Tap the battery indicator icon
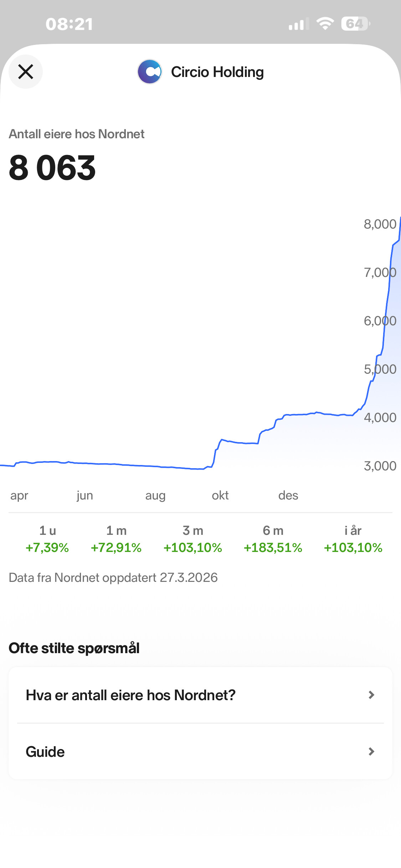 355,24
